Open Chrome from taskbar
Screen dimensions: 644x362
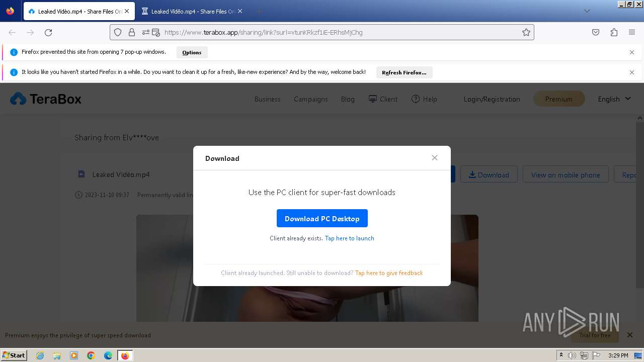point(91,355)
